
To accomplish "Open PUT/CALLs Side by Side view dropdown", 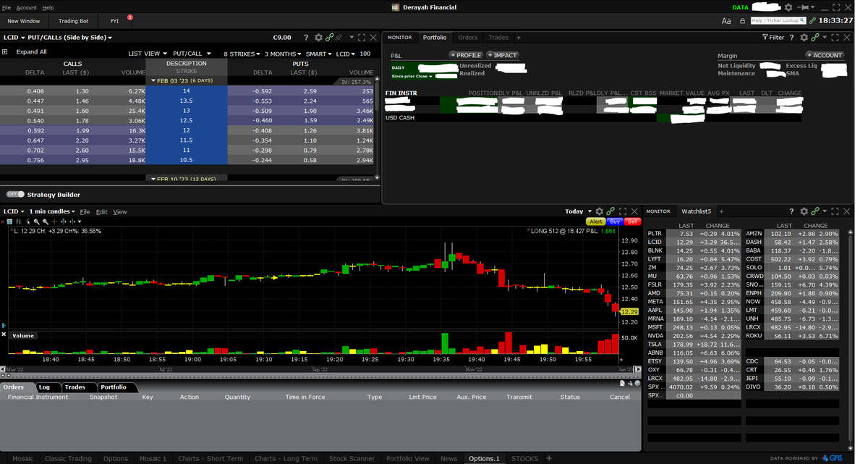I will click(x=69, y=37).
